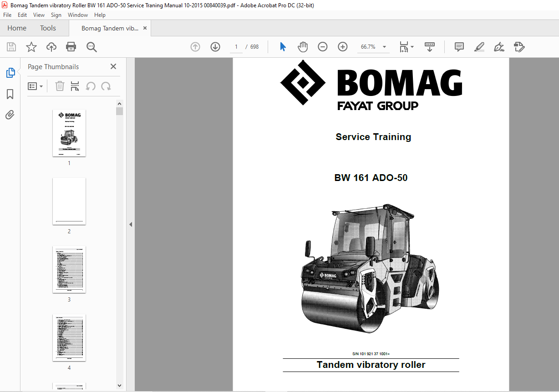Image resolution: width=559 pixels, height=392 pixels.
Task: Click the 'Page Thumbnails' panel title
Action: tap(53, 66)
